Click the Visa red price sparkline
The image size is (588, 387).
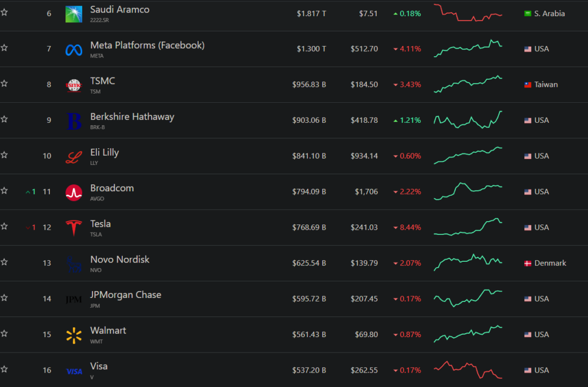[x=468, y=370]
